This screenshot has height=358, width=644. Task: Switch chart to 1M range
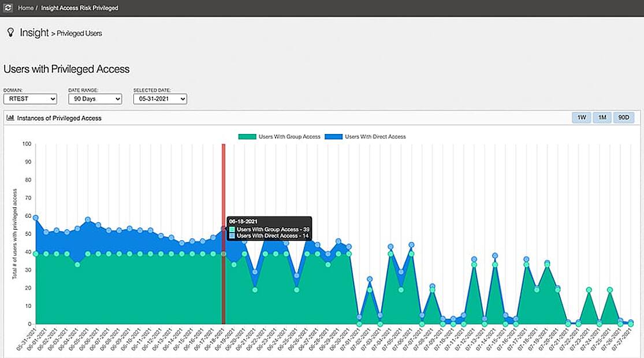click(602, 118)
